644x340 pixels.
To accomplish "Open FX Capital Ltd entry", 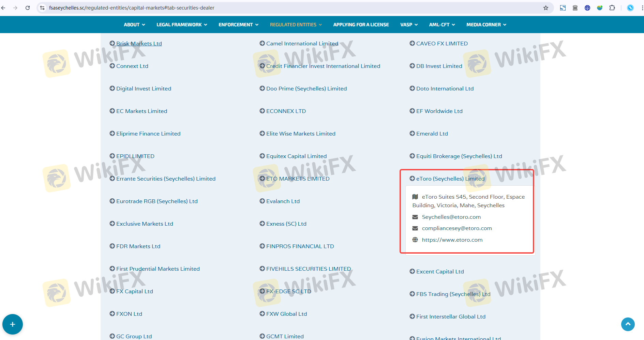I will (135, 291).
